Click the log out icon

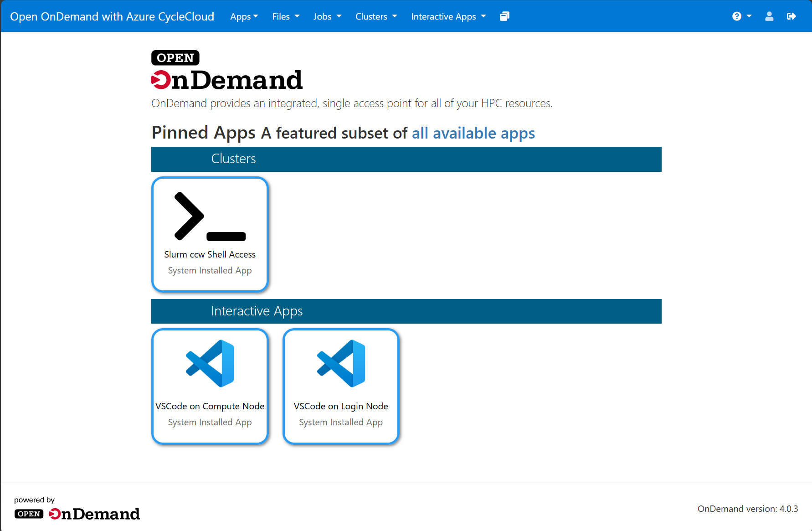pos(791,16)
